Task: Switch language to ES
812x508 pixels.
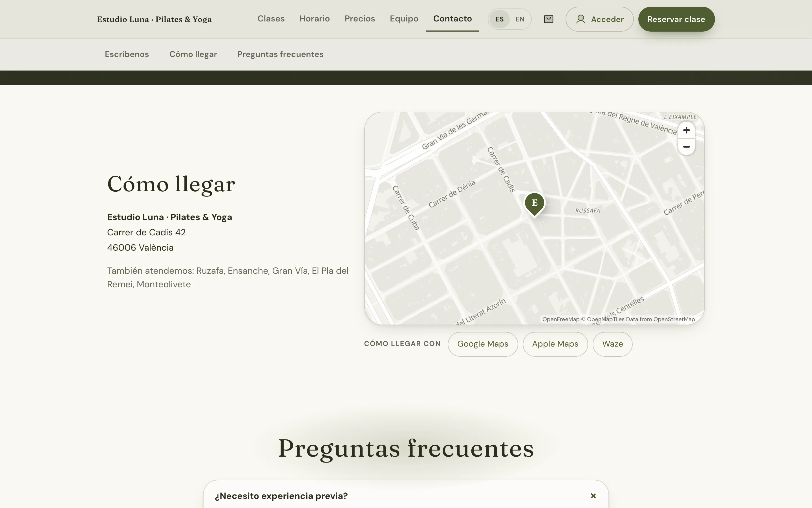Action: pyautogui.click(x=499, y=19)
